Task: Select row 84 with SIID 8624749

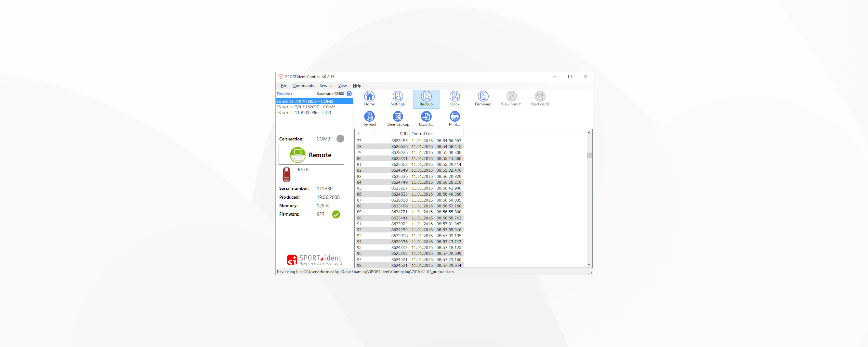Action: (x=409, y=182)
